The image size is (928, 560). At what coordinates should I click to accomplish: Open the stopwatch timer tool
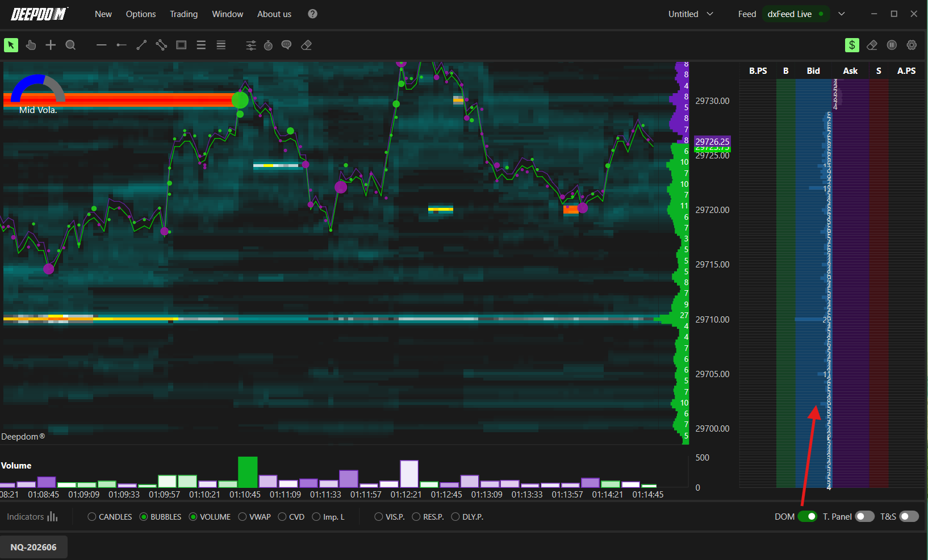268,45
